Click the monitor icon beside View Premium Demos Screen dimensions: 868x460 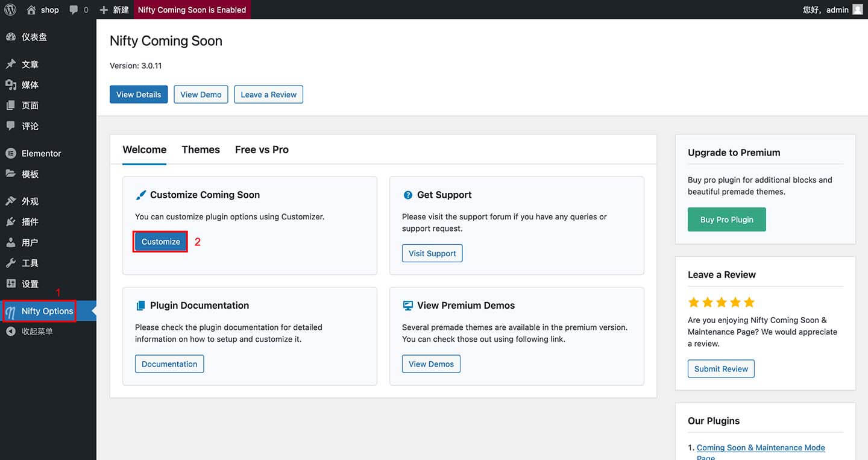(x=407, y=306)
